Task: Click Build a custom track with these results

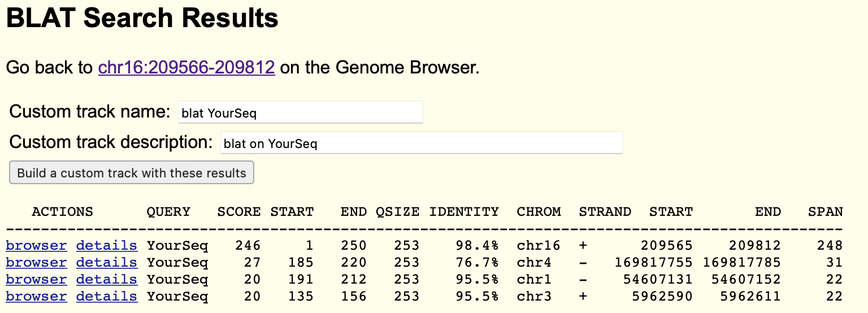Action: point(132,172)
